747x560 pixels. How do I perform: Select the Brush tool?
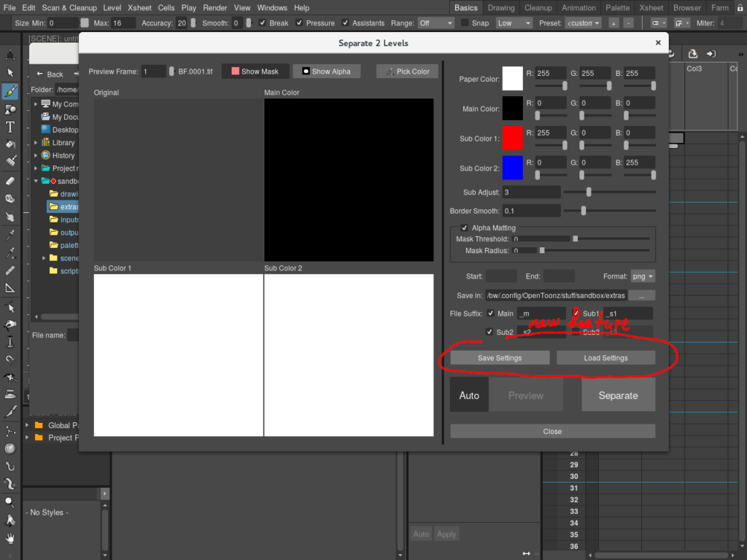10,91
